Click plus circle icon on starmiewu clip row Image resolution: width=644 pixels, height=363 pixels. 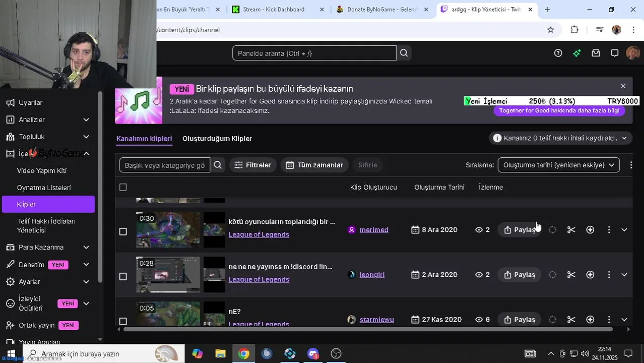[x=590, y=320]
